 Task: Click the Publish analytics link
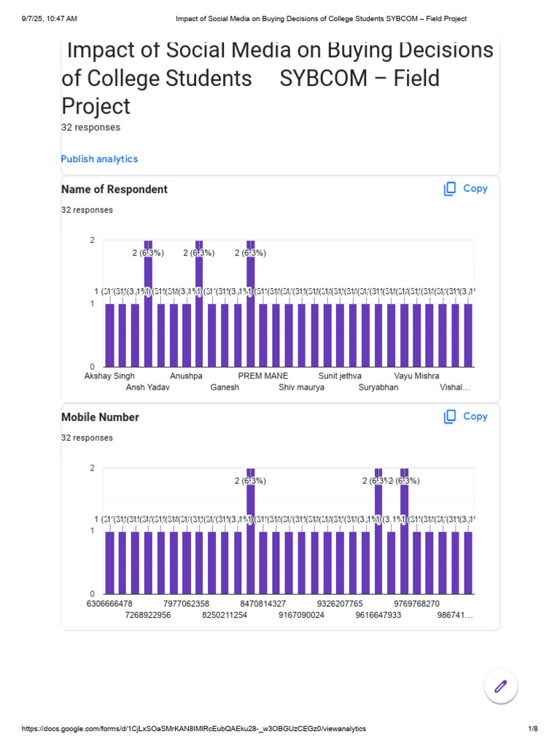(x=99, y=159)
